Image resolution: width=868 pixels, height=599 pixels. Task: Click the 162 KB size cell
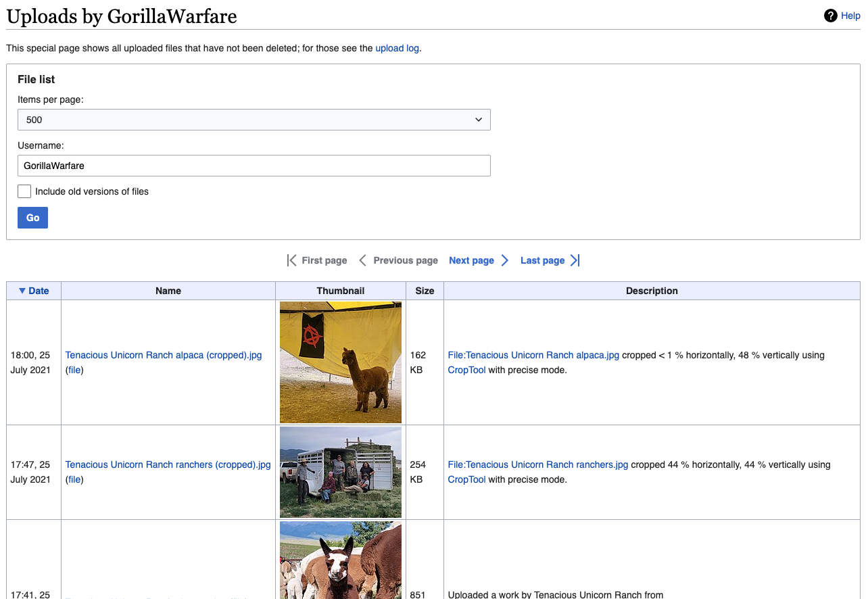[x=425, y=362]
